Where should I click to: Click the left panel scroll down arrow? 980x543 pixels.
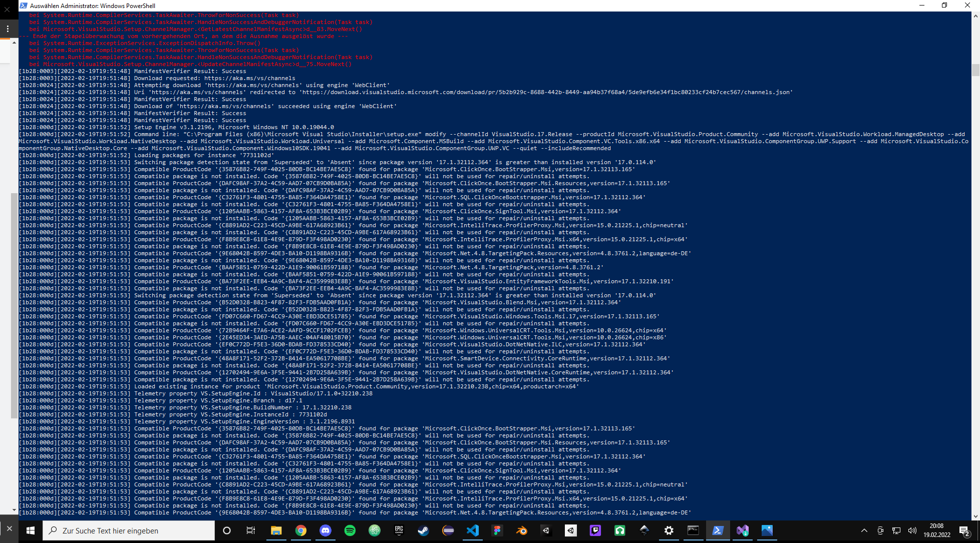14,510
